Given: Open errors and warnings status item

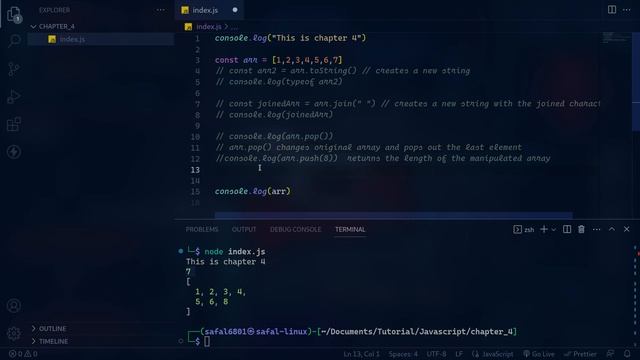Looking at the screenshot, I should point(23,354).
